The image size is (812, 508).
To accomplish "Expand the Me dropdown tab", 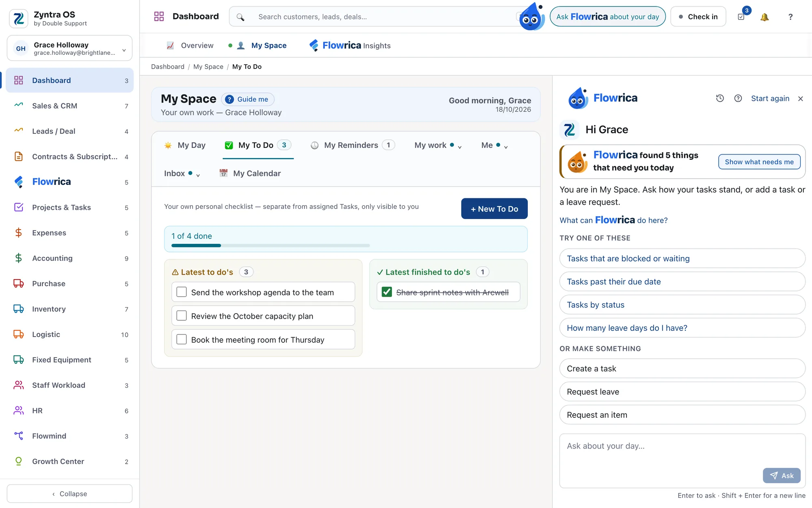I will (494, 145).
